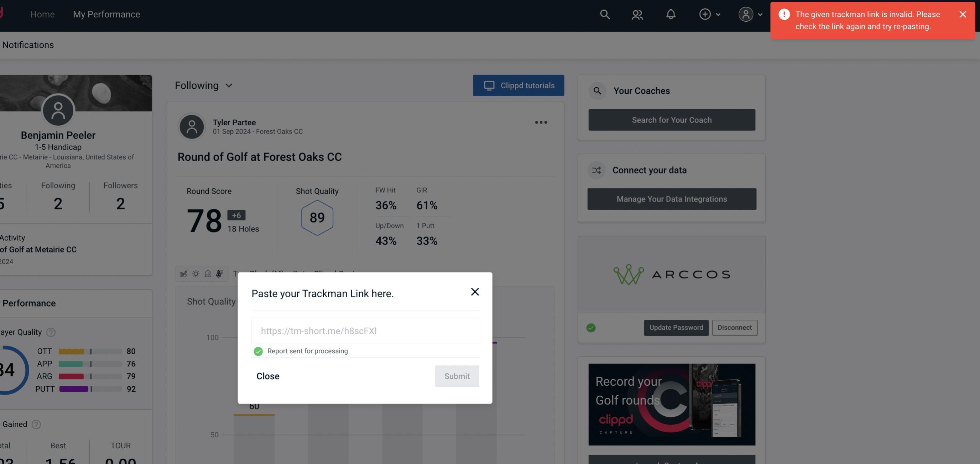Click the Search for Your Coach button
The height and width of the screenshot is (464, 980).
click(x=672, y=119)
